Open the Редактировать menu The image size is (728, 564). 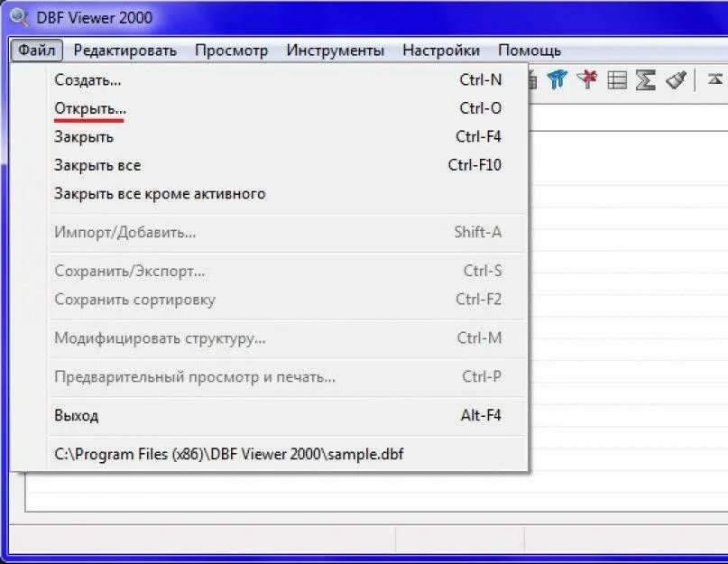[124, 51]
